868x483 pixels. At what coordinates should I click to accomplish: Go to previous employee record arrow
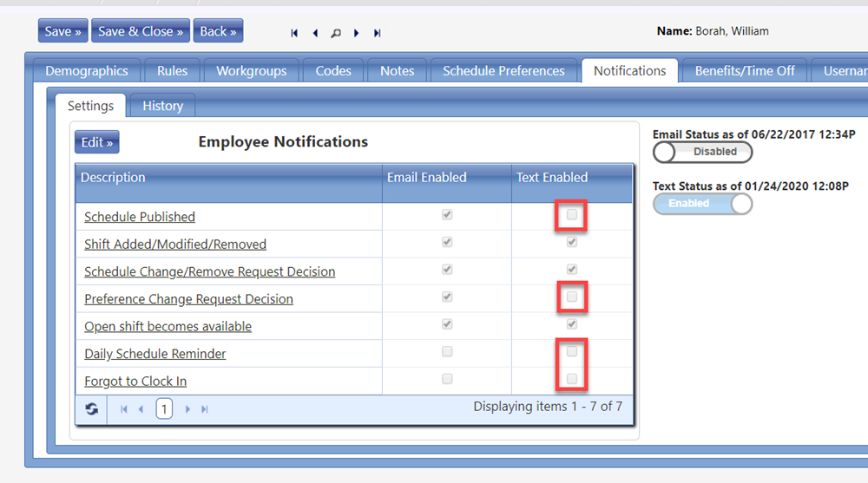(x=315, y=33)
